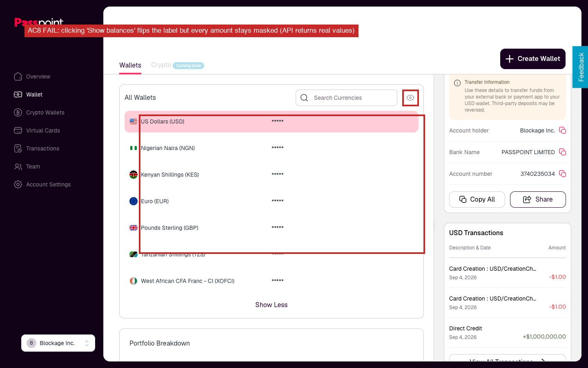Open the Feedback side tab
Screen dimensions: 588x368
tap(580, 67)
